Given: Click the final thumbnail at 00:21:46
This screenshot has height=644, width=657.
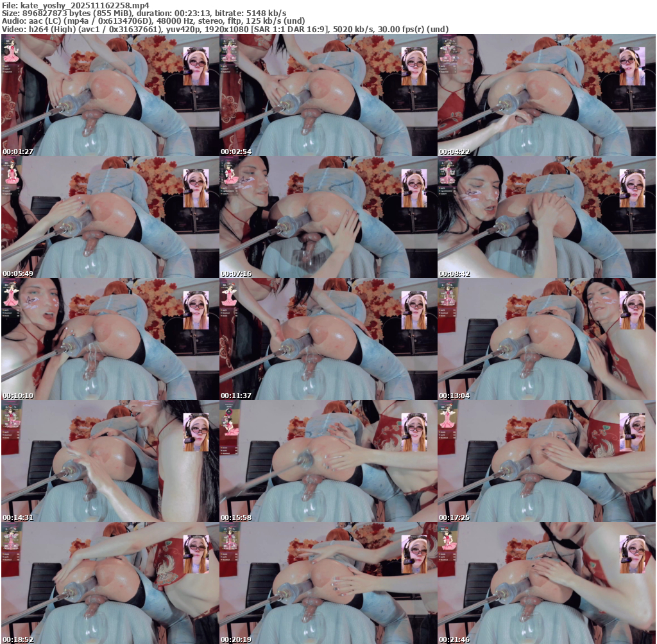Looking at the screenshot, I should tap(546, 584).
